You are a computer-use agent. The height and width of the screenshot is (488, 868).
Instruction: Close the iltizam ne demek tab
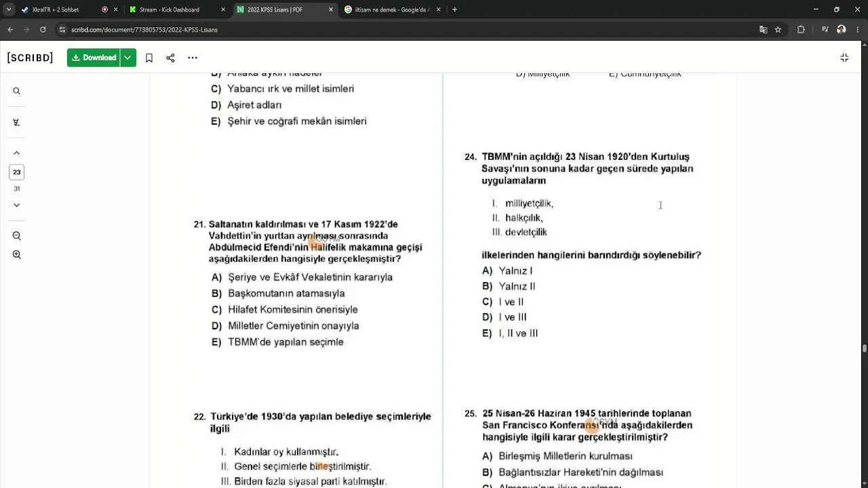[x=438, y=9]
